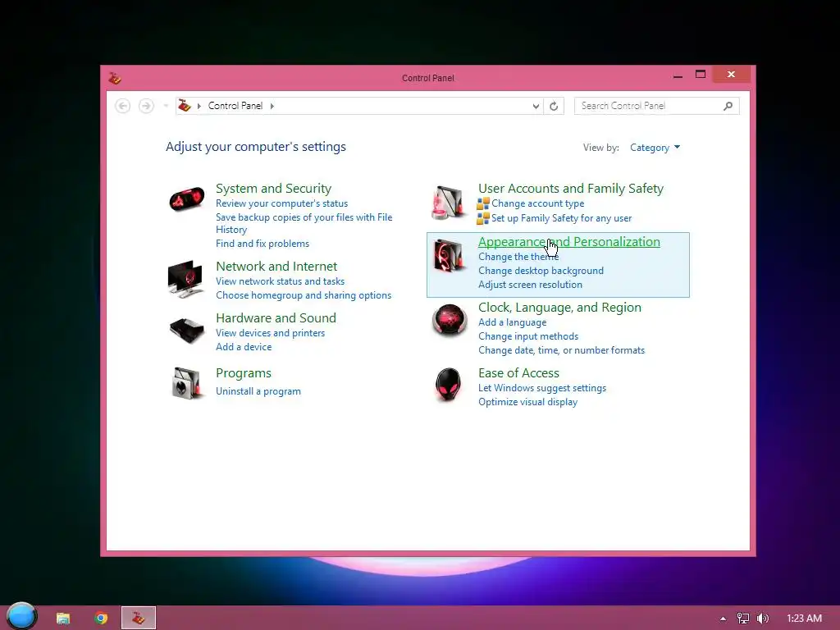The width and height of the screenshot is (840, 630).
Task: Expand the arrow before Control Panel breadcrumb
Action: click(x=199, y=106)
